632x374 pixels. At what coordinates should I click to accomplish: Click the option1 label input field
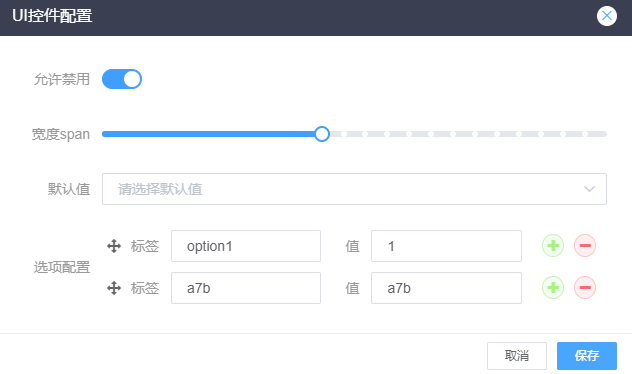tap(246, 246)
